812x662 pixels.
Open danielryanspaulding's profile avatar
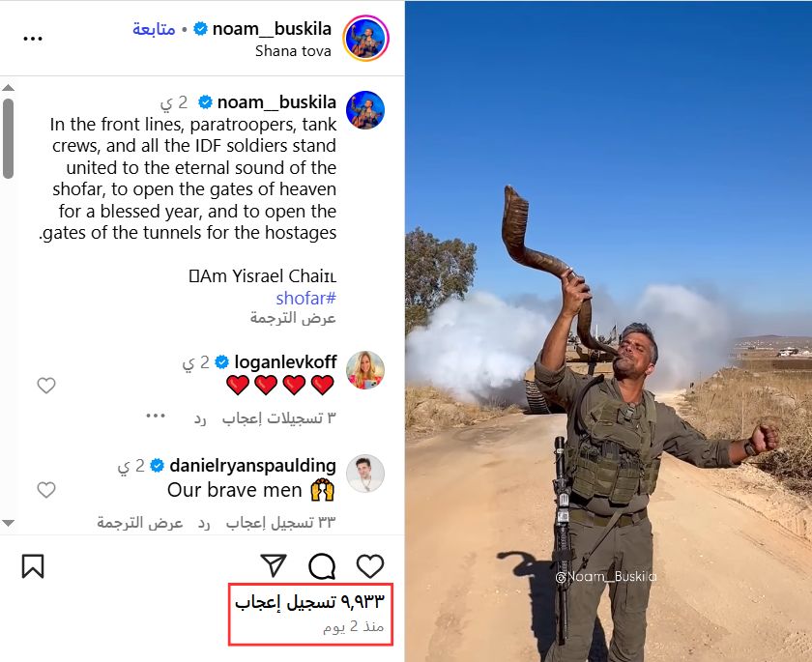click(365, 474)
